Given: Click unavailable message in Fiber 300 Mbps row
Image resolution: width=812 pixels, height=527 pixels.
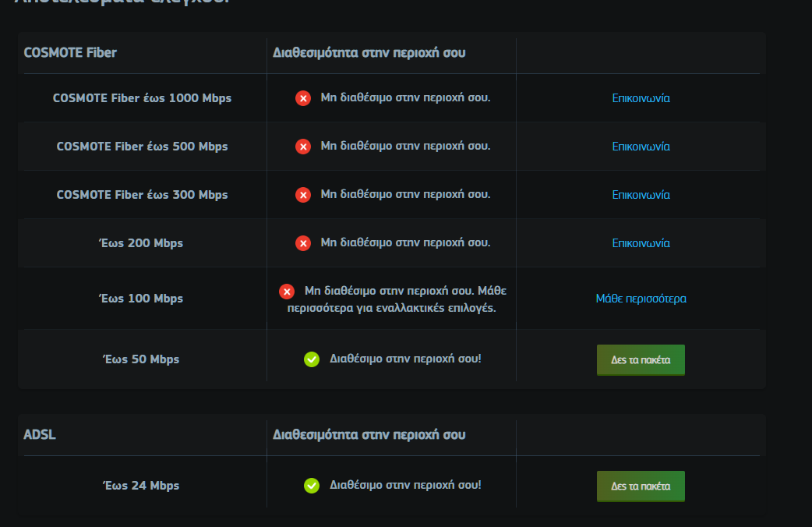Looking at the screenshot, I should pyautogui.click(x=405, y=194).
